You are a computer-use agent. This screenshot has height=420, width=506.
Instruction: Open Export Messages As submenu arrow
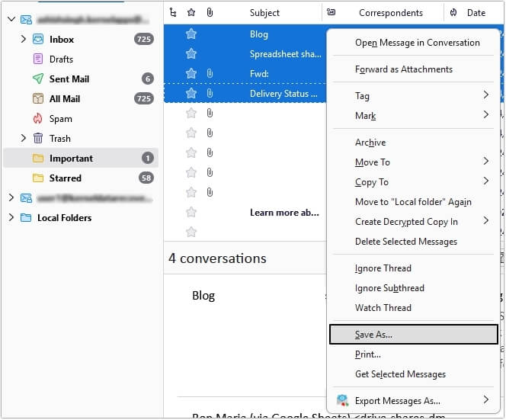tap(486, 399)
